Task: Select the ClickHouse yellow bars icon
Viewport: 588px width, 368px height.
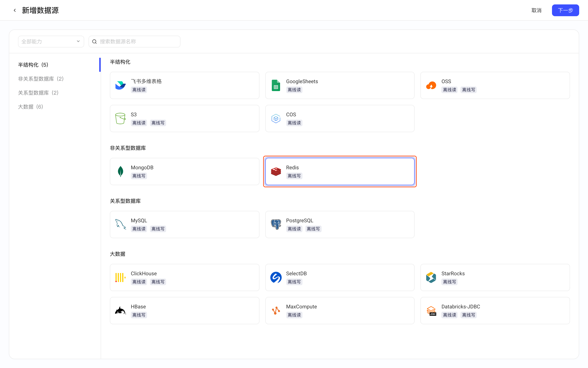Action: click(x=121, y=277)
